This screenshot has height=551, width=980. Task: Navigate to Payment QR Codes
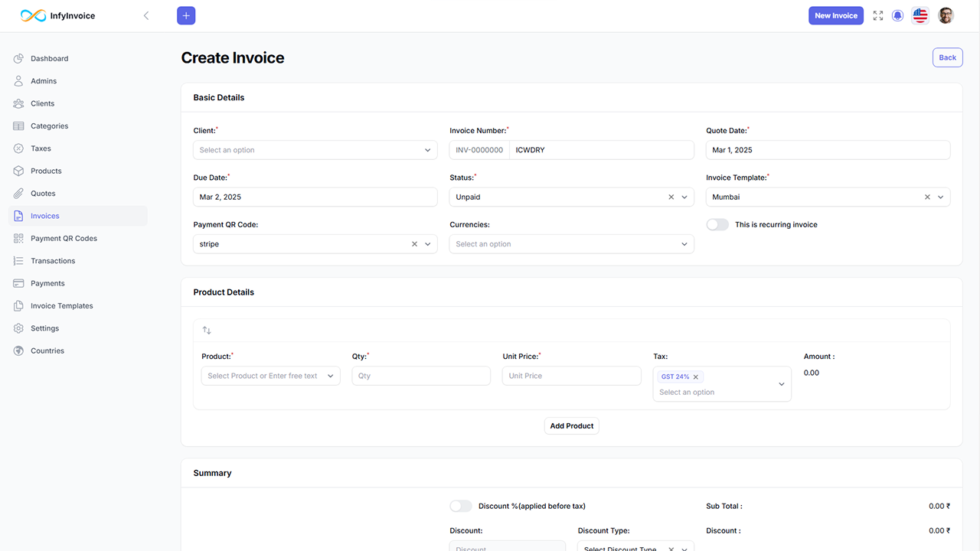(64, 238)
